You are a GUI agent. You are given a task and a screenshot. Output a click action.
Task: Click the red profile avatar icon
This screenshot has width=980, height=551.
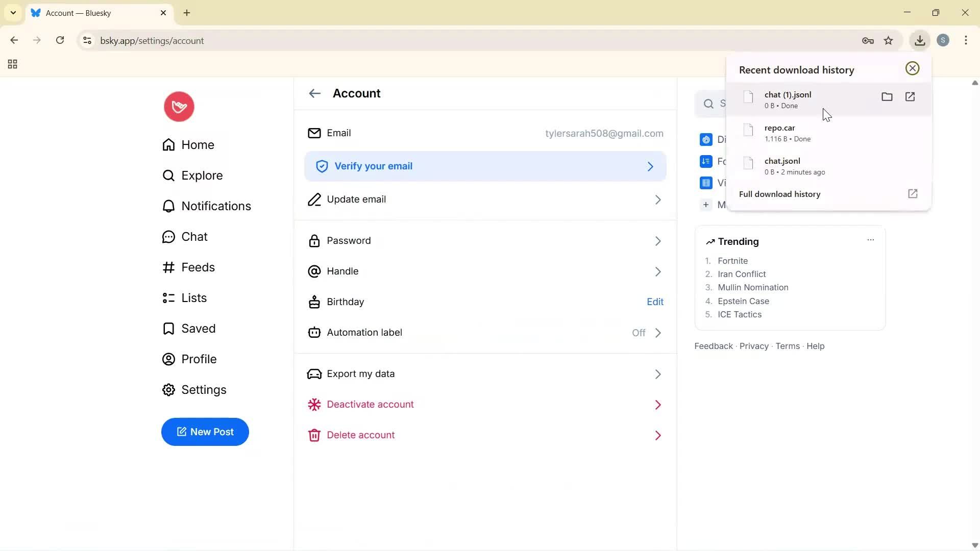pos(179,107)
